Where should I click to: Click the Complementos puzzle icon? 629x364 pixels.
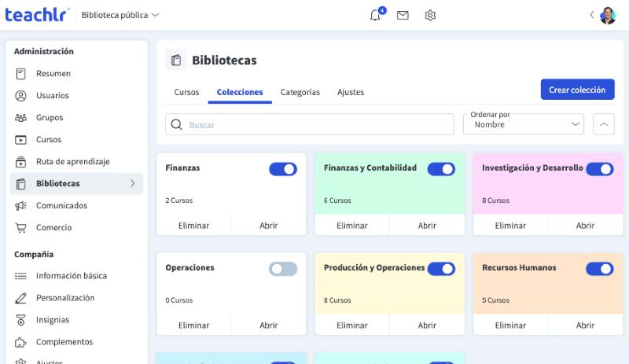[x=20, y=342]
